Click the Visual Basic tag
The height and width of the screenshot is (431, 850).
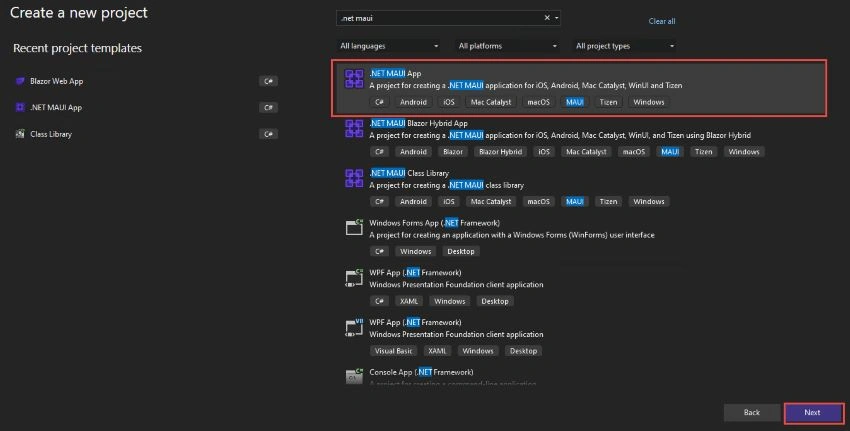click(x=394, y=351)
